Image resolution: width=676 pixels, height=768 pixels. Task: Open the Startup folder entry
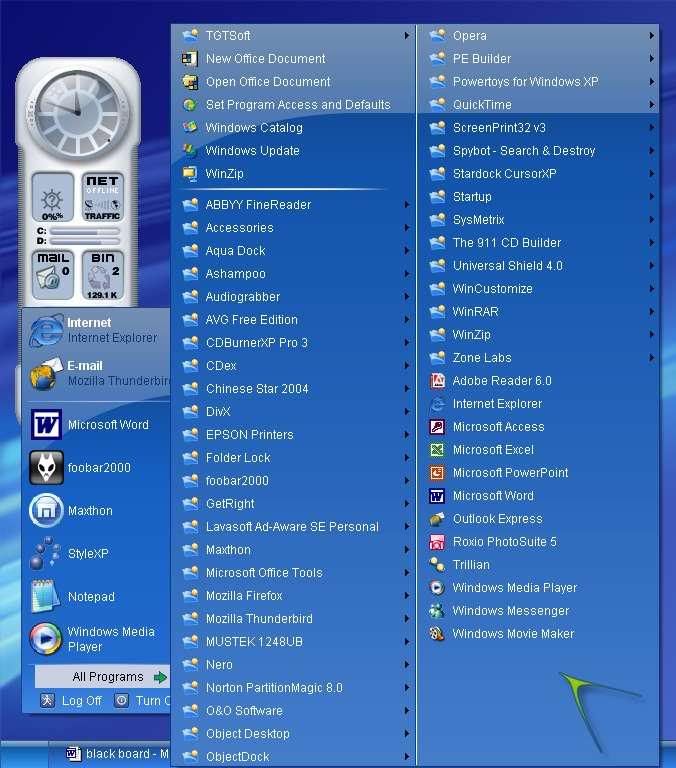[539, 196]
